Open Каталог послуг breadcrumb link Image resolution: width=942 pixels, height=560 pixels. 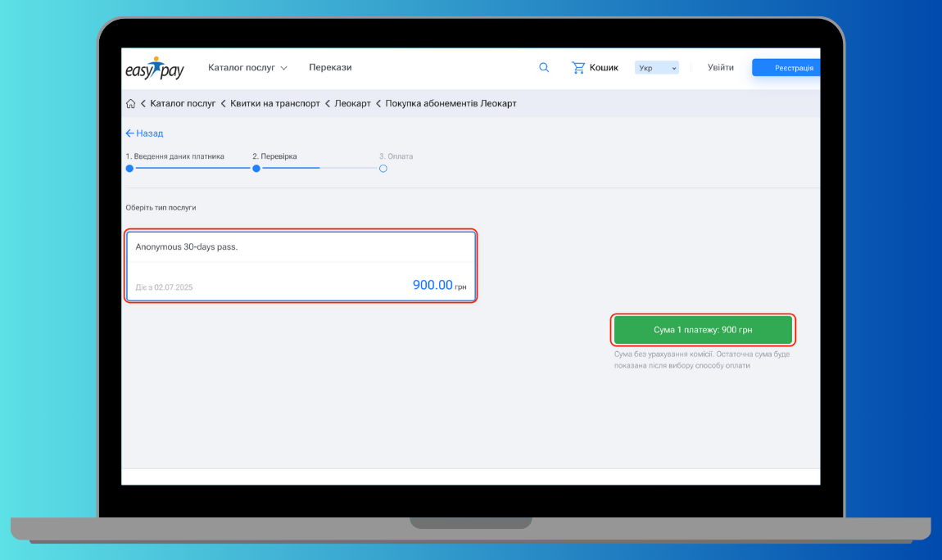183,103
